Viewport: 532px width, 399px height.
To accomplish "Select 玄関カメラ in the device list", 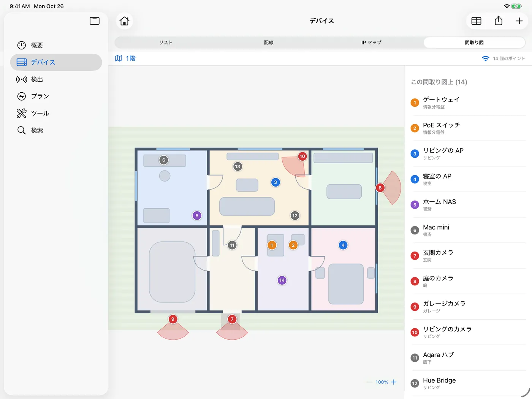I will click(x=468, y=256).
